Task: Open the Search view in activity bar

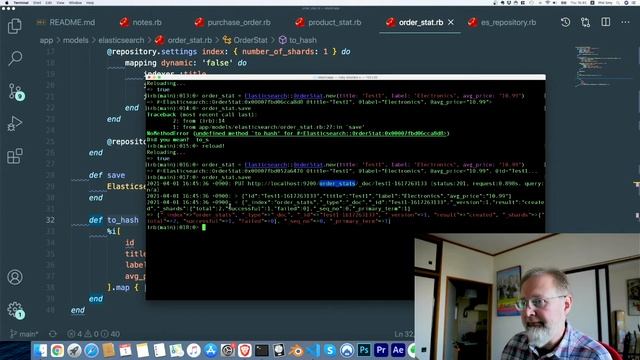Action: [x=15, y=58]
